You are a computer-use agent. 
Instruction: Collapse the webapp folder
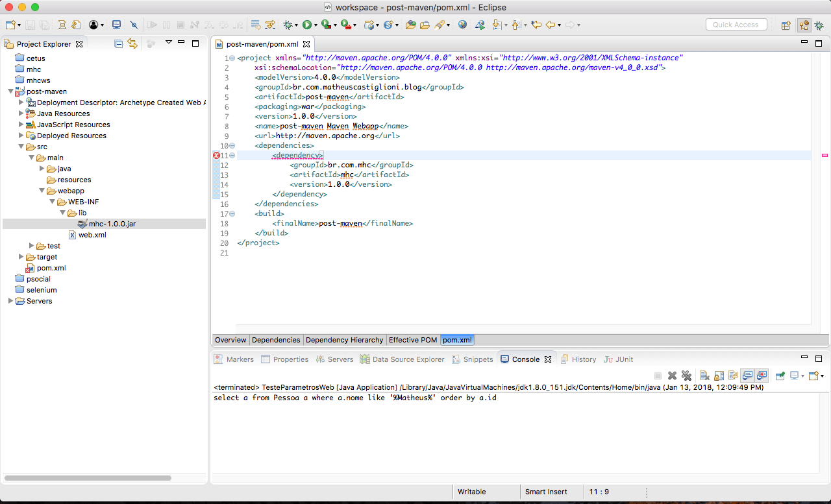42,191
